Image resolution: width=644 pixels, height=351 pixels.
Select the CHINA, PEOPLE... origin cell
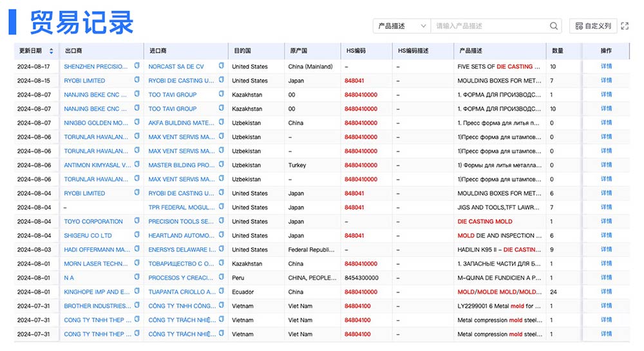click(x=312, y=278)
